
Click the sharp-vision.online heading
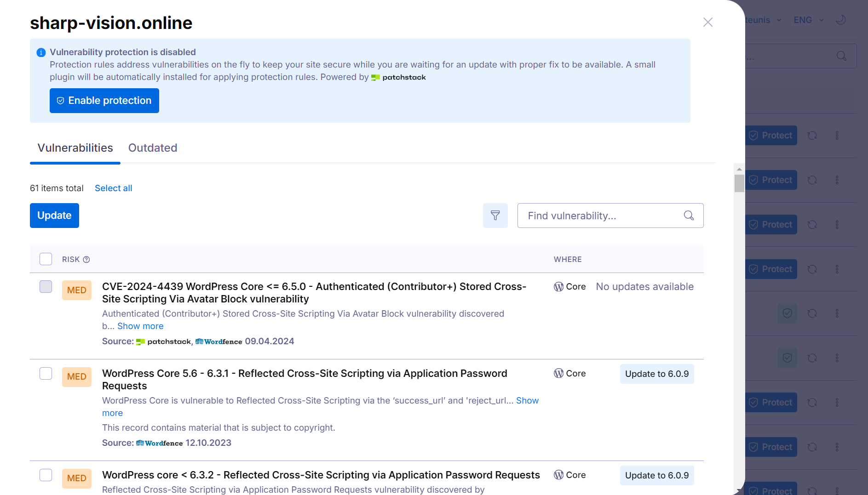[111, 23]
